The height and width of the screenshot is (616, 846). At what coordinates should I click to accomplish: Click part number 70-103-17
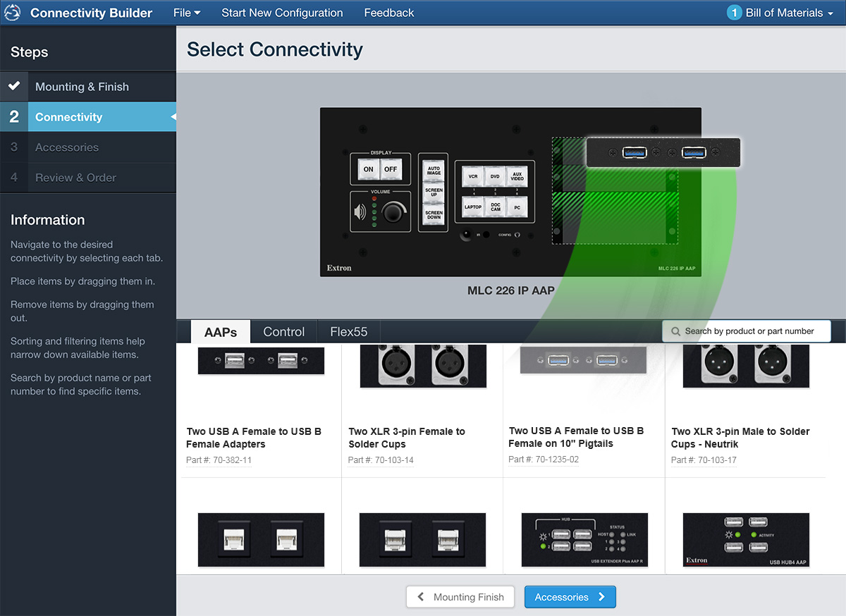tap(704, 460)
